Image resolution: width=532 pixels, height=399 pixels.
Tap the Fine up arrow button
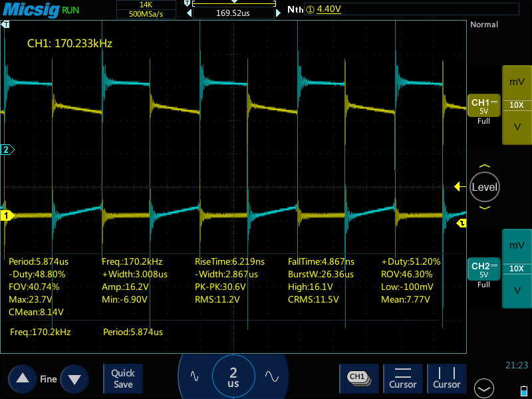23,378
